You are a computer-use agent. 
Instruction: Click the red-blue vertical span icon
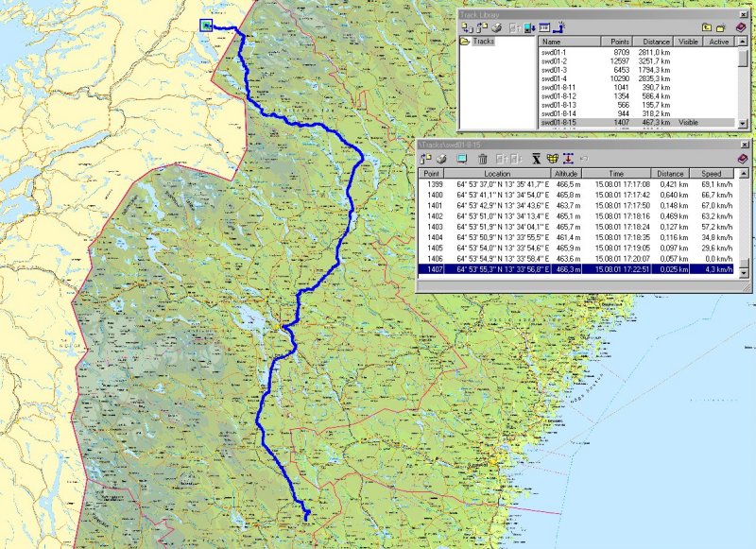tap(568, 159)
